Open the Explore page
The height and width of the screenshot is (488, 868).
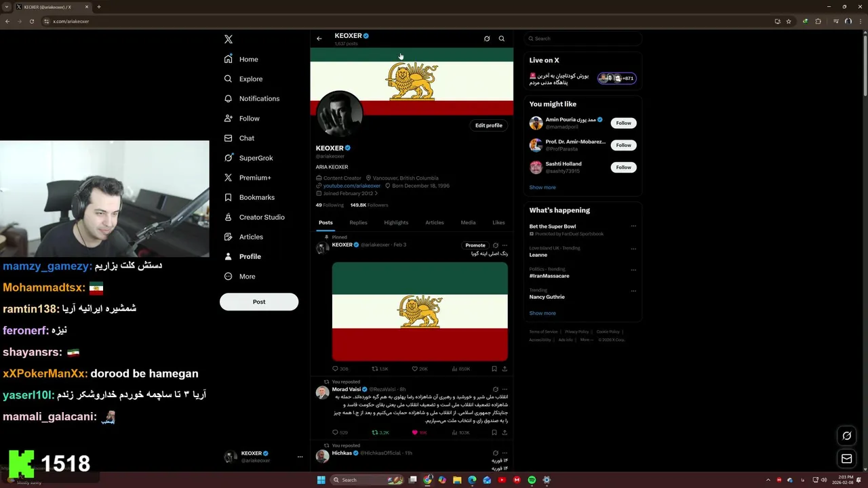243,79
